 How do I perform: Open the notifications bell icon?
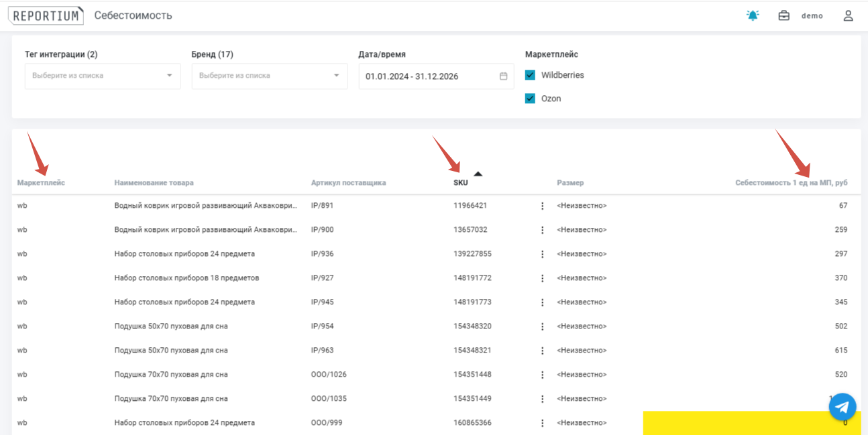tap(753, 15)
